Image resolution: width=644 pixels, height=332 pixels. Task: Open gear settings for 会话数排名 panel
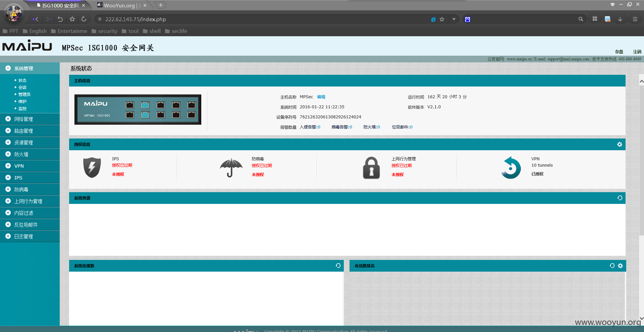[620, 266]
